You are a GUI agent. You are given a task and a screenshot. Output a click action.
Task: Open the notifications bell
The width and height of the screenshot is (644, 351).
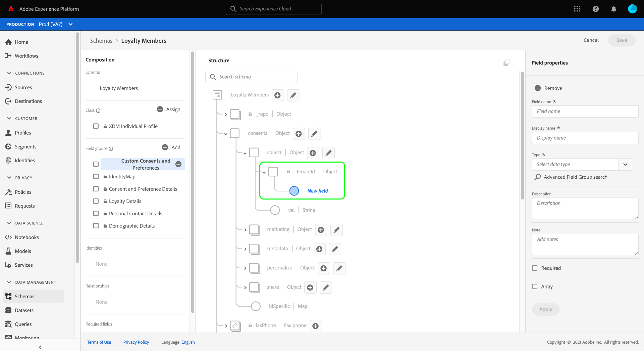click(x=614, y=9)
